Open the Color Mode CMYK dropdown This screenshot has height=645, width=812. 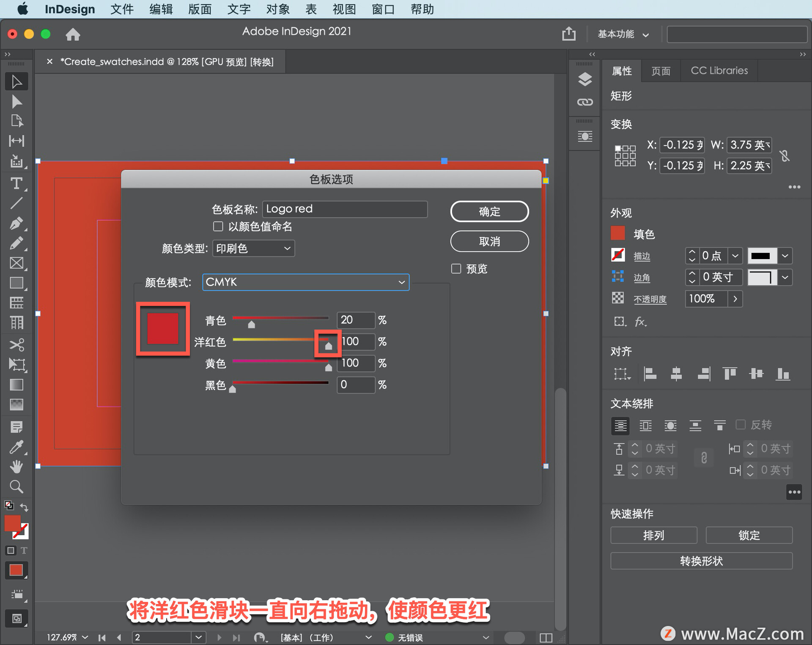point(305,282)
